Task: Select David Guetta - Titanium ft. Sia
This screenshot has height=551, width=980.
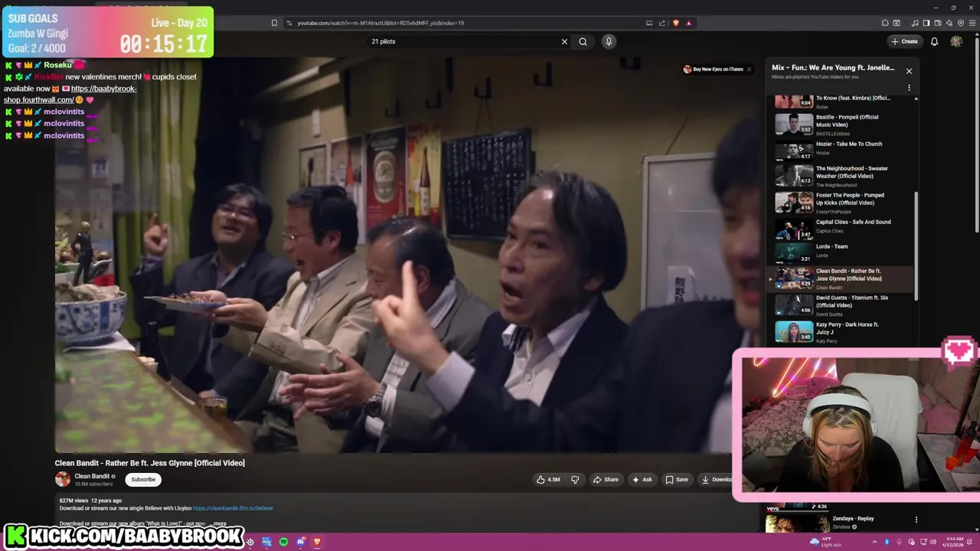Action: [x=842, y=305]
